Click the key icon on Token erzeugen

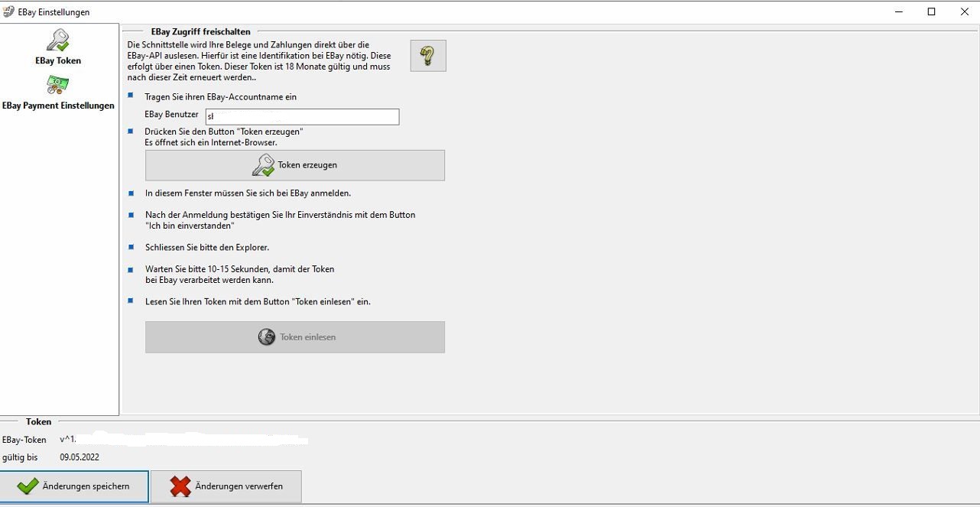pos(263,165)
